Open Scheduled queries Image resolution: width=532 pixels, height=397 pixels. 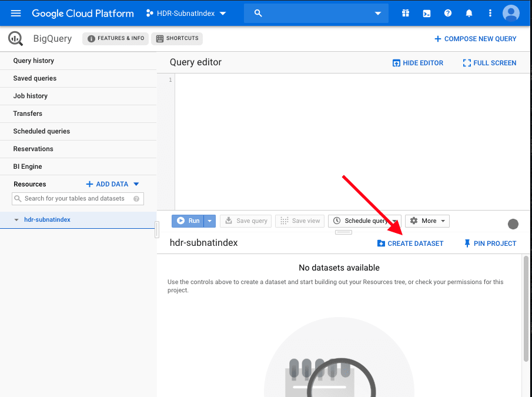coord(78,131)
